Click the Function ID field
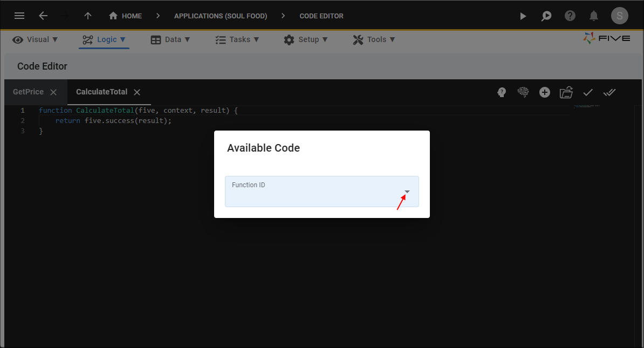The height and width of the screenshot is (348, 644). (x=322, y=192)
